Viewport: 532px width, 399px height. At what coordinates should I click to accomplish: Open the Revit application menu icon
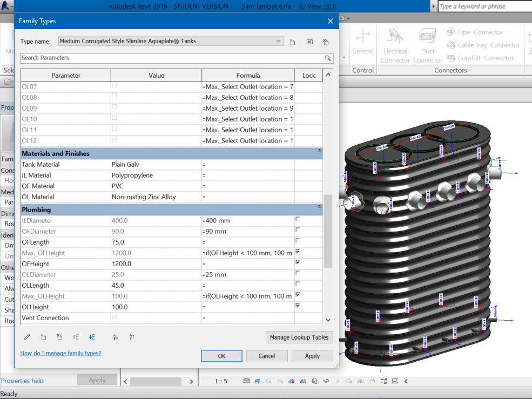tap(6, 6)
